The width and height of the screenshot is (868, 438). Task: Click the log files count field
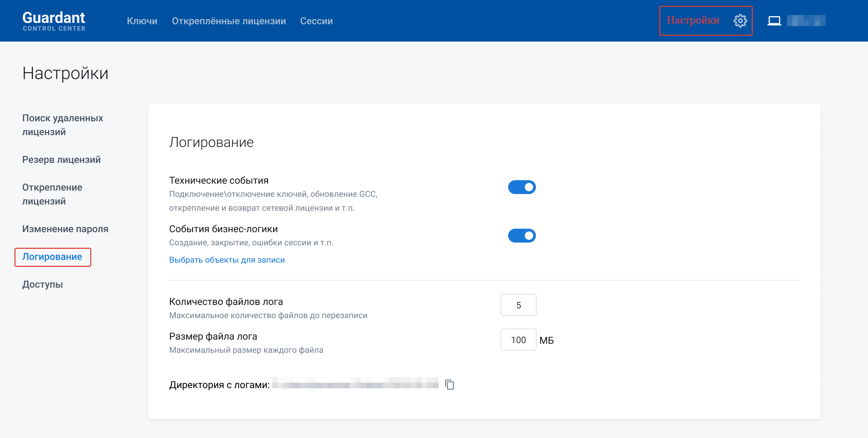click(x=518, y=305)
